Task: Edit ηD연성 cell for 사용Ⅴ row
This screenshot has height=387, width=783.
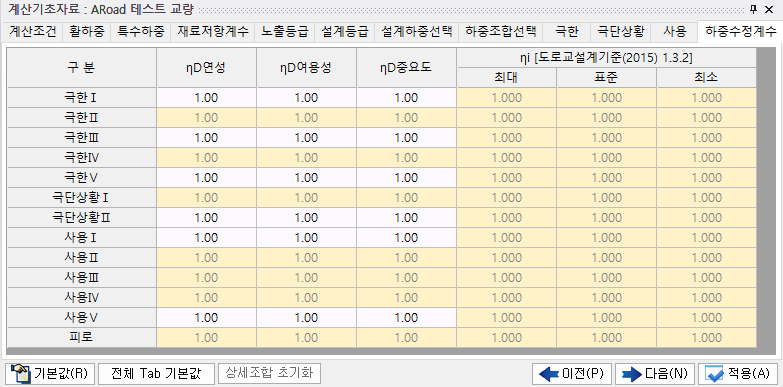Action: pos(206,318)
